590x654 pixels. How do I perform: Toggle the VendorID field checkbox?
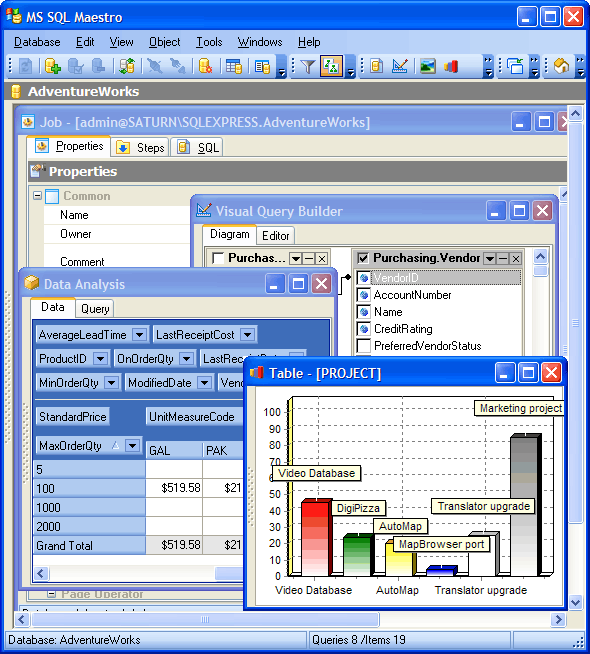(x=364, y=278)
